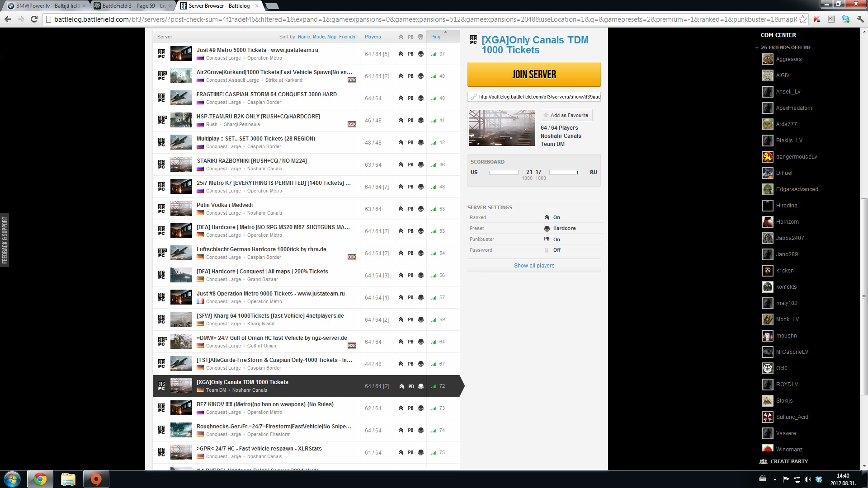Viewport: 868px width, 488px height.
Task: Click dangermouseLv friend avatar icon
Action: 767,157
